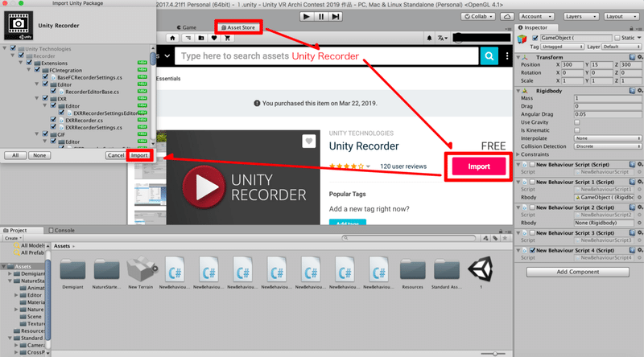Open the filter list icon in Asset Store
Screen dimensions: 644x357
coord(188,38)
